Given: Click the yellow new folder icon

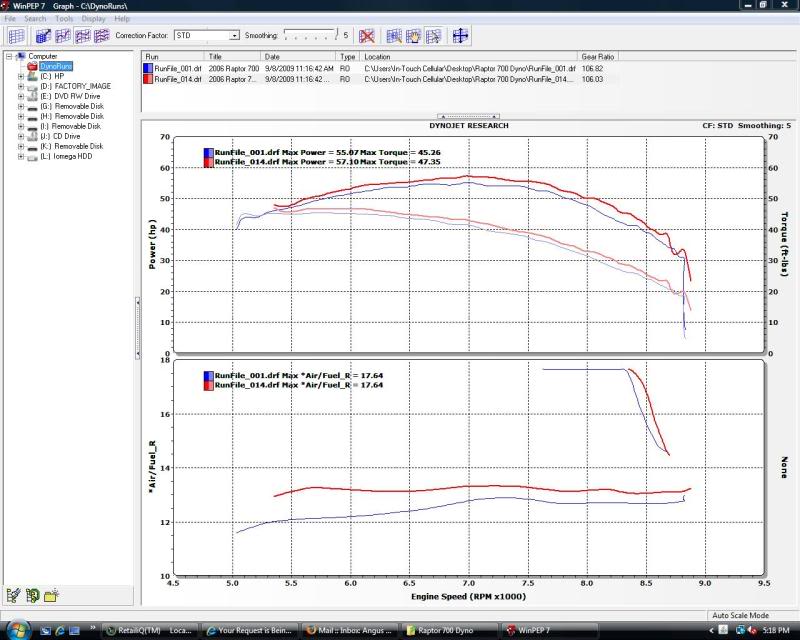Looking at the screenshot, I should tap(51, 595).
